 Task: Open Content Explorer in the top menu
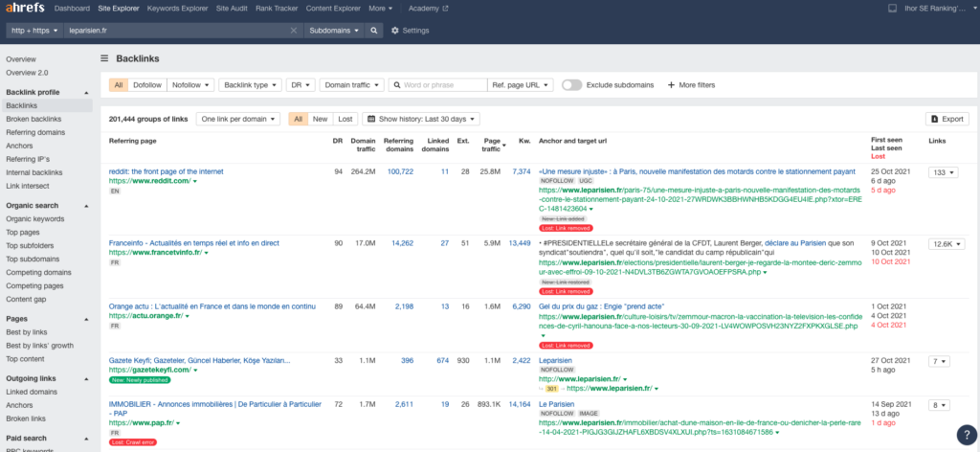(x=333, y=9)
